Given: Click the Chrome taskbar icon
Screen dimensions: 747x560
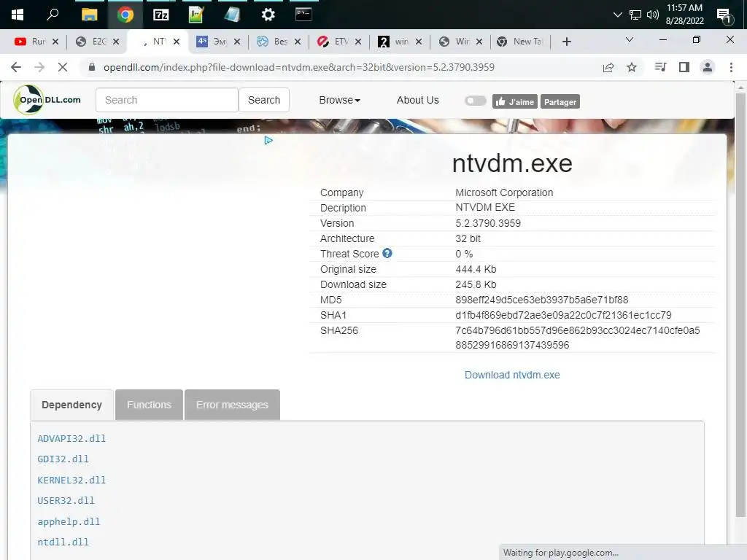Looking at the screenshot, I should tap(125, 15).
